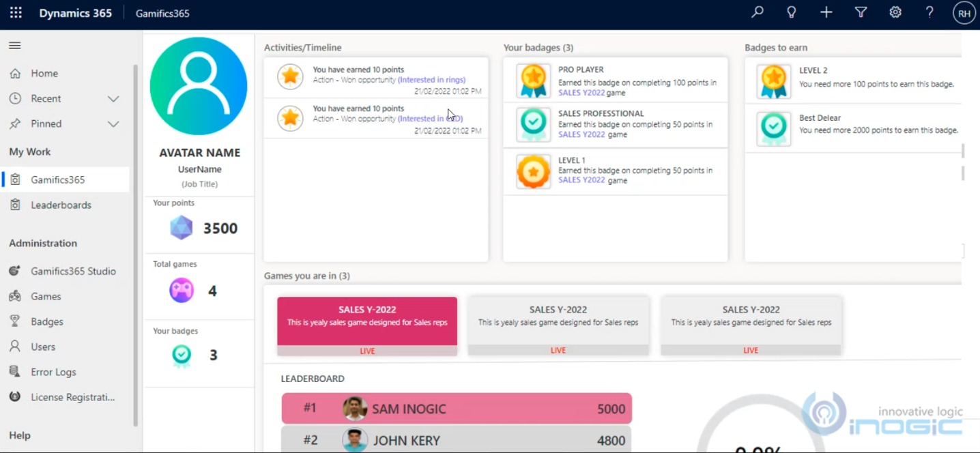
Task: Click the LEVEL 2 badge icon
Action: [774, 81]
